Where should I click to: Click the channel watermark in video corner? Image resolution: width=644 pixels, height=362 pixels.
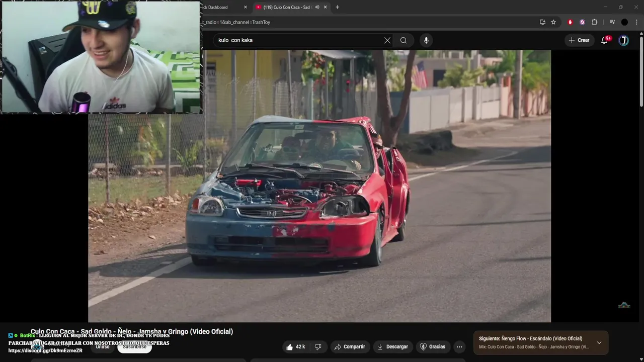624,305
